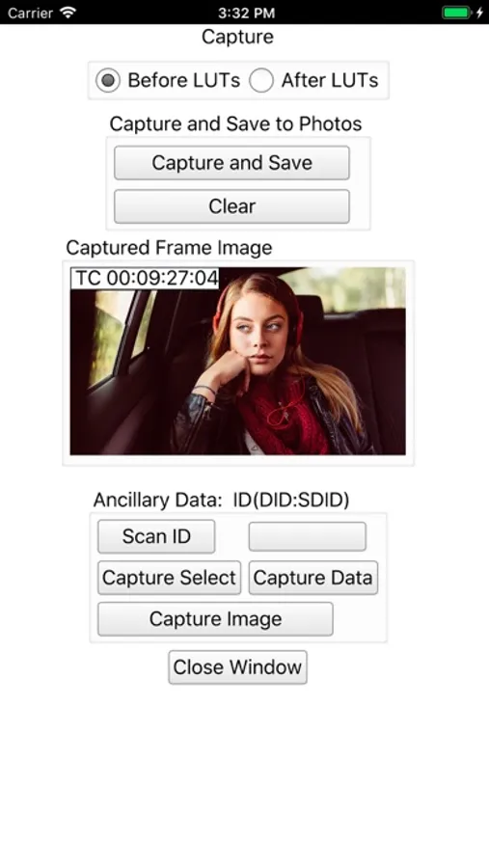Clear the captured frame
Viewport: 489px width, 868px height.
coord(231,206)
